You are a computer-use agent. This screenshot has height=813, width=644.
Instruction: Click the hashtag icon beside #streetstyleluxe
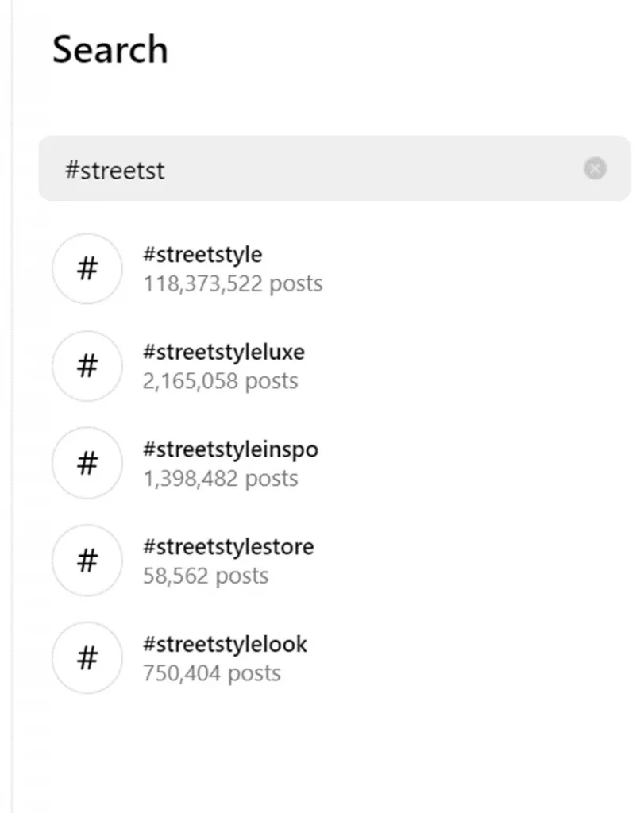(87, 366)
